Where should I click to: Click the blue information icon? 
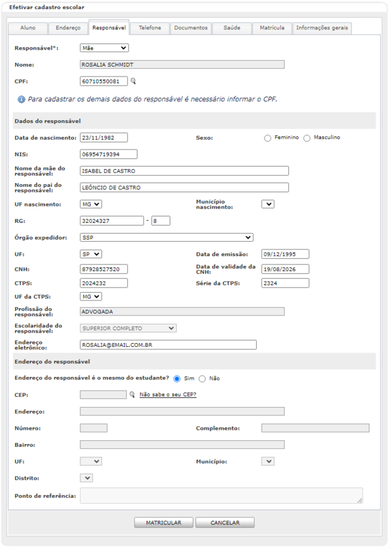(x=22, y=99)
